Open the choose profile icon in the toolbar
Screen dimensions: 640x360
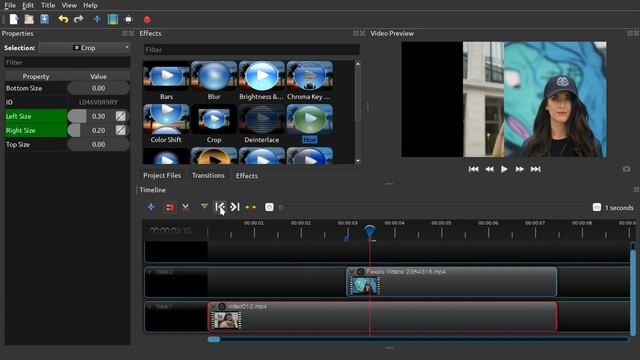113,19
